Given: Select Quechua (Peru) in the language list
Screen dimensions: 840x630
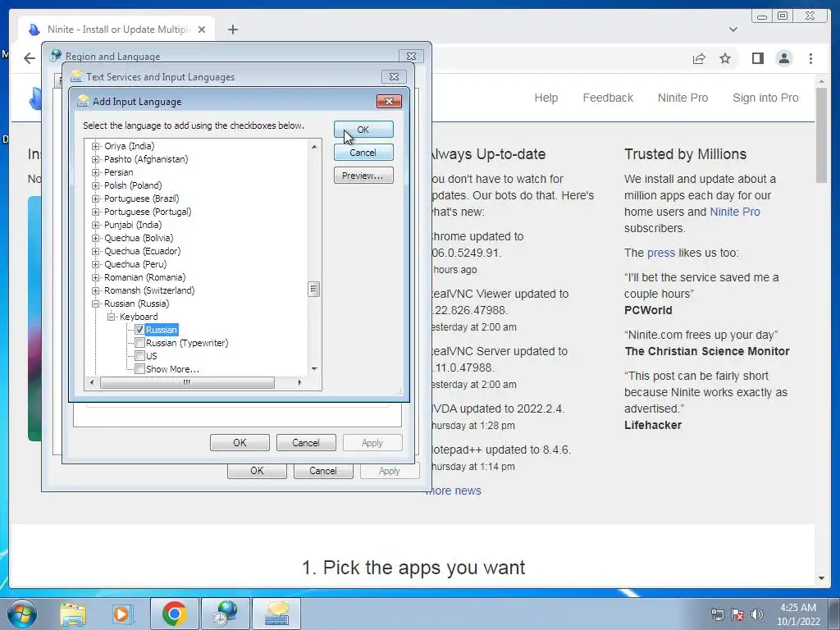Looking at the screenshot, I should tap(135, 264).
